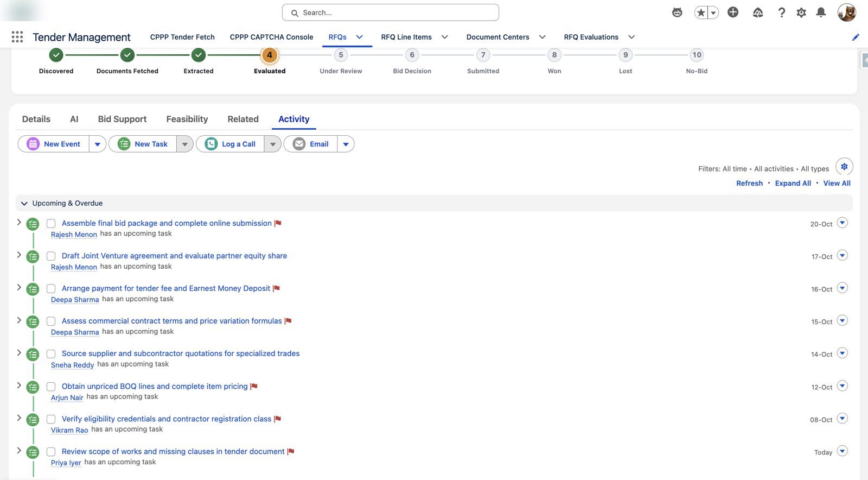View notifications bell icon
This screenshot has height=480, width=868.
pyautogui.click(x=821, y=12)
